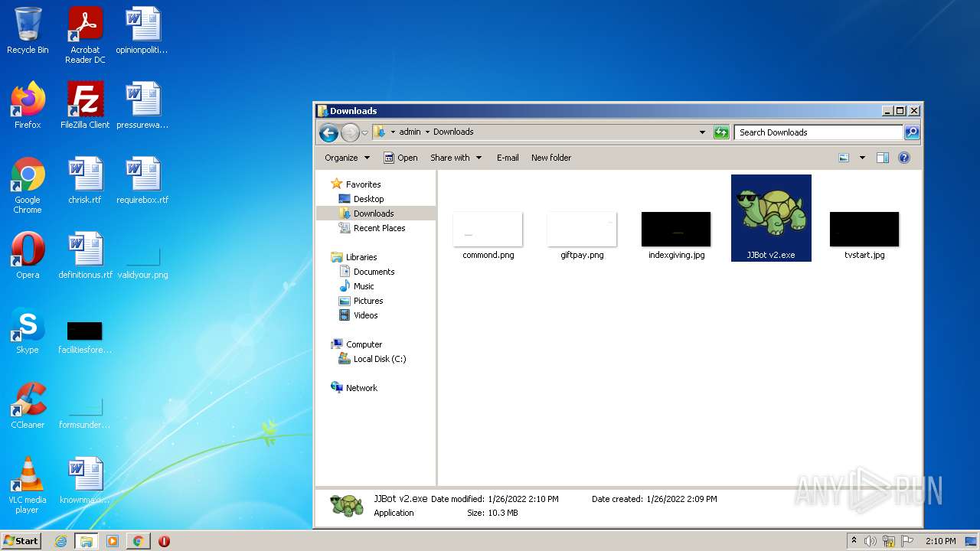Expand the address bar previous locations dropdown
The height and width of the screenshot is (551, 980).
702,132
